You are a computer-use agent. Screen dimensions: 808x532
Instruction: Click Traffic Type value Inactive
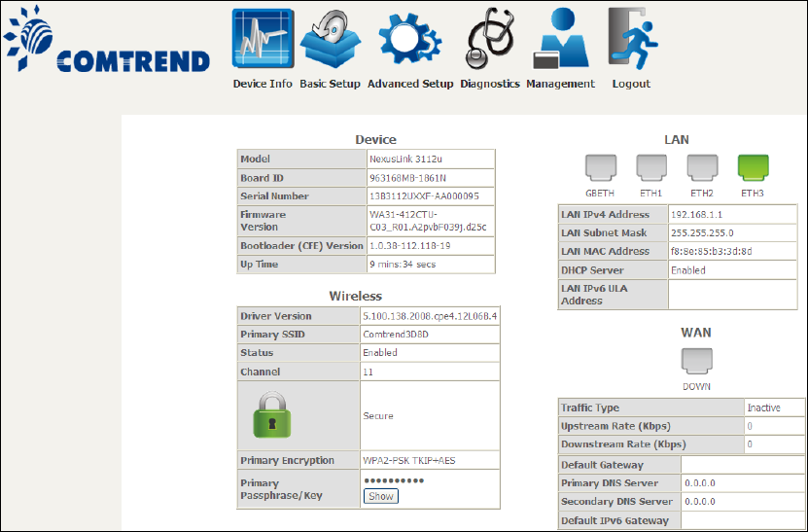(x=763, y=408)
